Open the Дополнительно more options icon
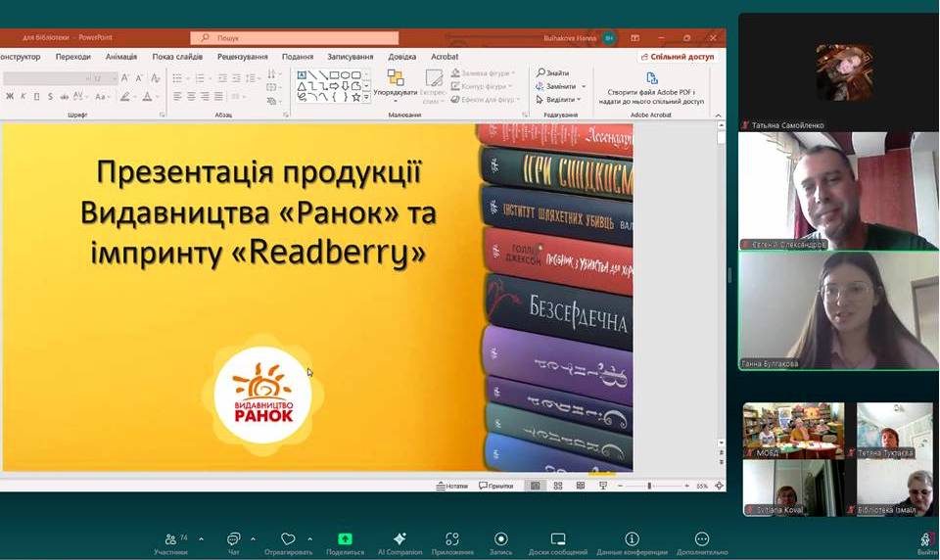 pyautogui.click(x=701, y=539)
